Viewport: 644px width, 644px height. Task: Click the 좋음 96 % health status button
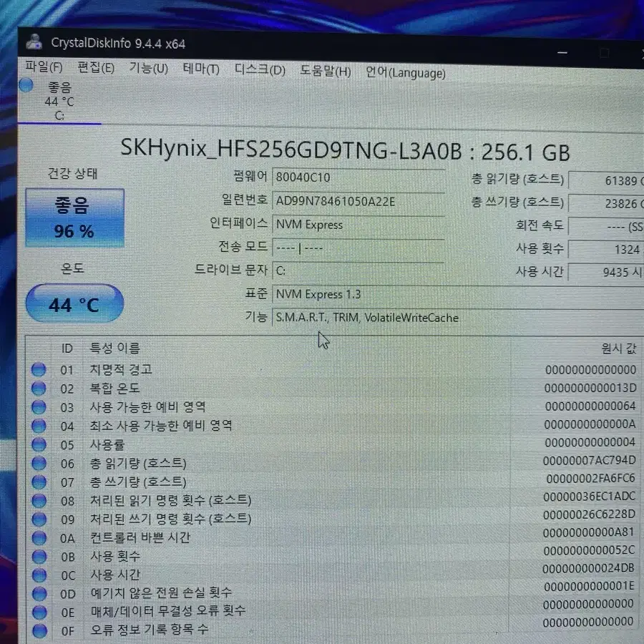[74, 218]
